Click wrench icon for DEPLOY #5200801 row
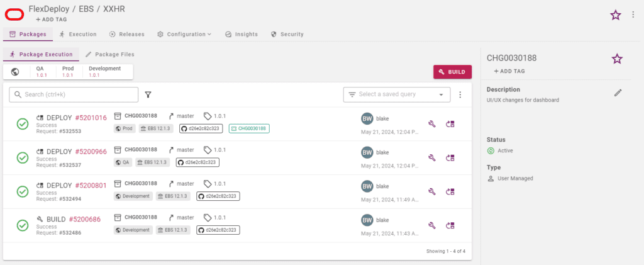Viewport: 644px width, 265px height. pyautogui.click(x=431, y=191)
